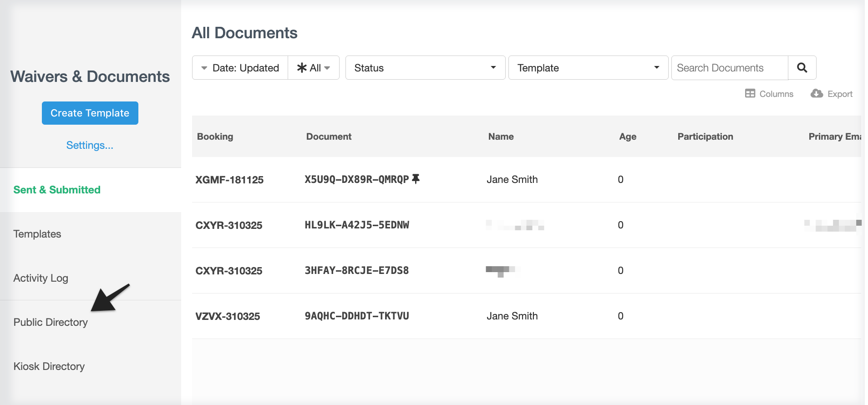868x405 pixels.
Task: Open the Settings... link
Action: pyautogui.click(x=90, y=145)
